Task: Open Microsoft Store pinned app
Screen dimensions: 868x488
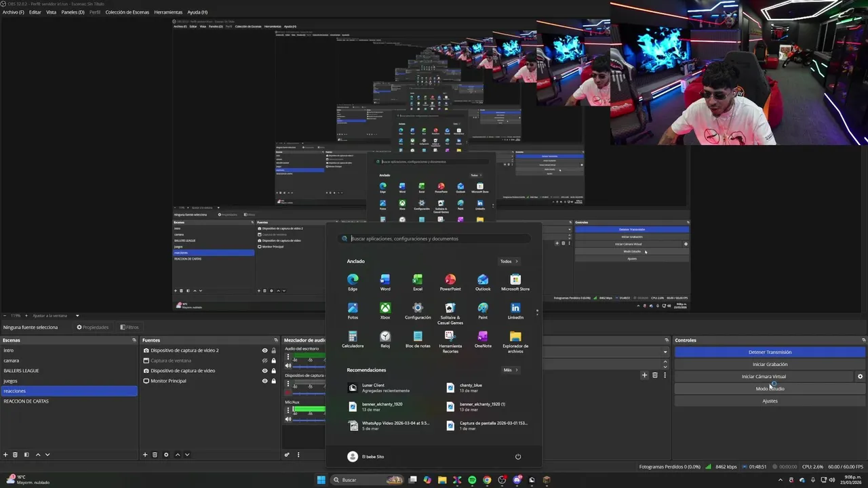Action: coord(515,282)
